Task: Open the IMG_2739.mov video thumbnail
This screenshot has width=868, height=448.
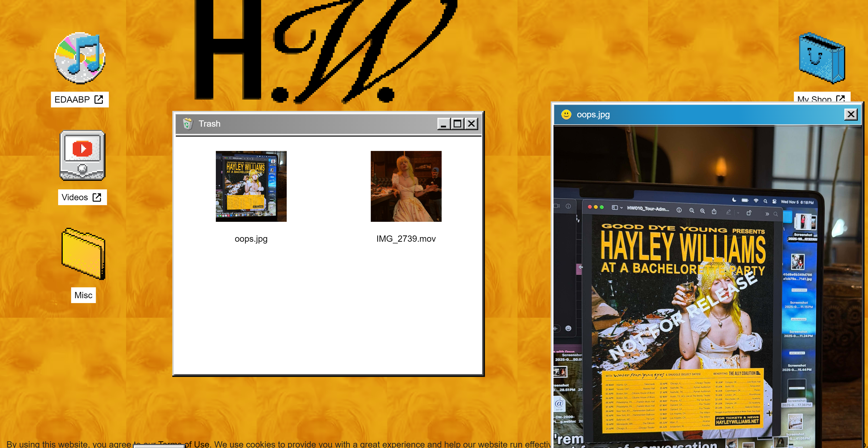Action: 406,186
